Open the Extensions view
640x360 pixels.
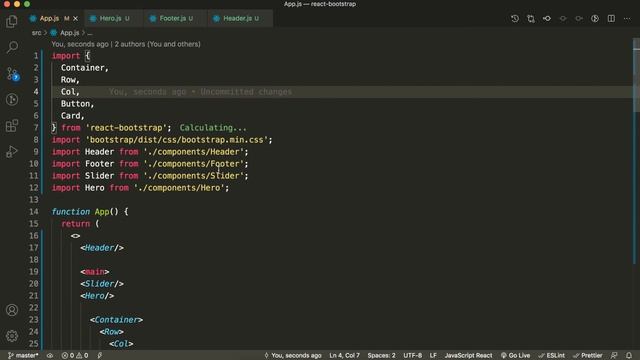point(12,126)
